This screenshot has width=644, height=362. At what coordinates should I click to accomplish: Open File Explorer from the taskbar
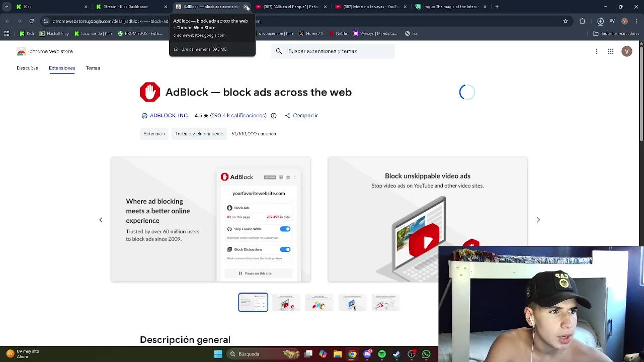(x=338, y=354)
